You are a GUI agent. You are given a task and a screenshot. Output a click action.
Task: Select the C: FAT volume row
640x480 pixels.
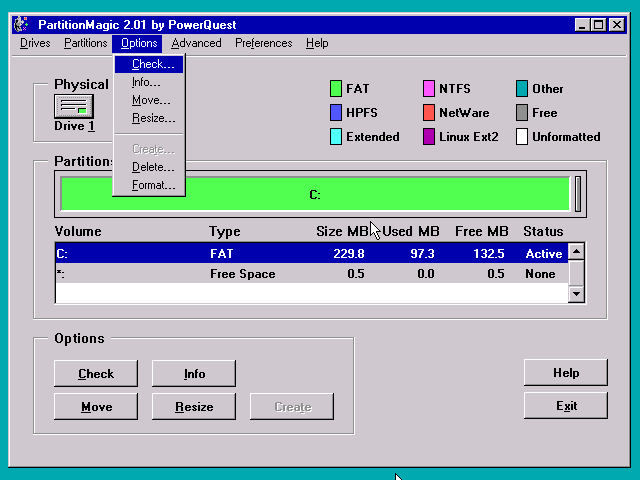coord(311,253)
